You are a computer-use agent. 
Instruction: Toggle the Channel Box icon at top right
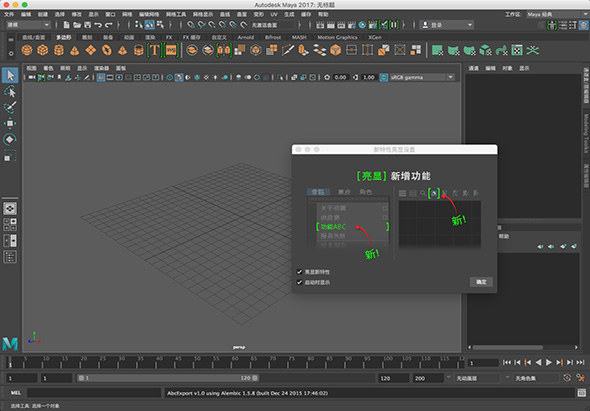click(x=583, y=25)
